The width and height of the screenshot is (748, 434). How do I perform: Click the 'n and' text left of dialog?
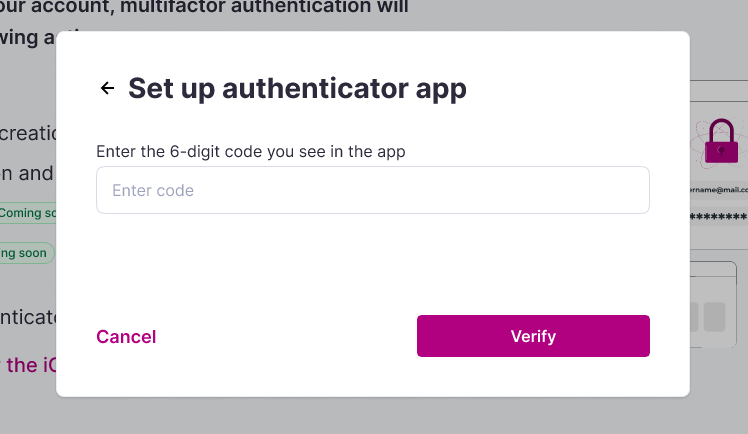click(27, 174)
